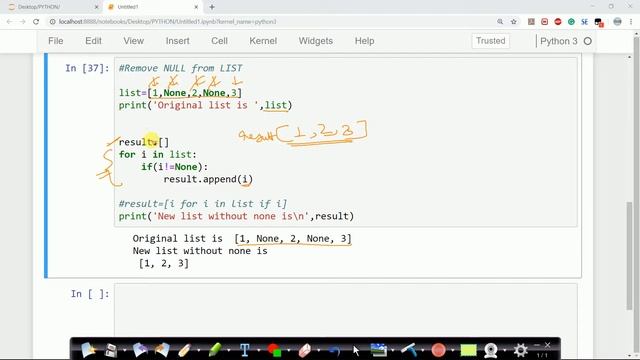Select the red and green shapes tool

[274, 350]
